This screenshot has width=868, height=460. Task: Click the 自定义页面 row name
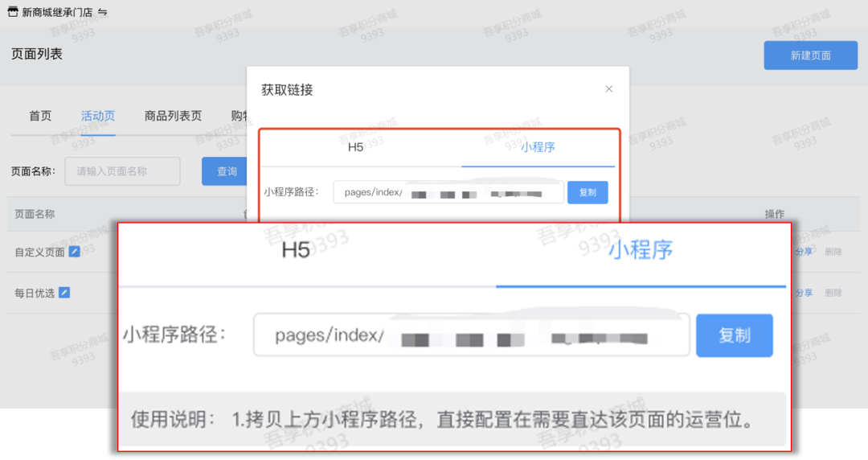click(40, 253)
